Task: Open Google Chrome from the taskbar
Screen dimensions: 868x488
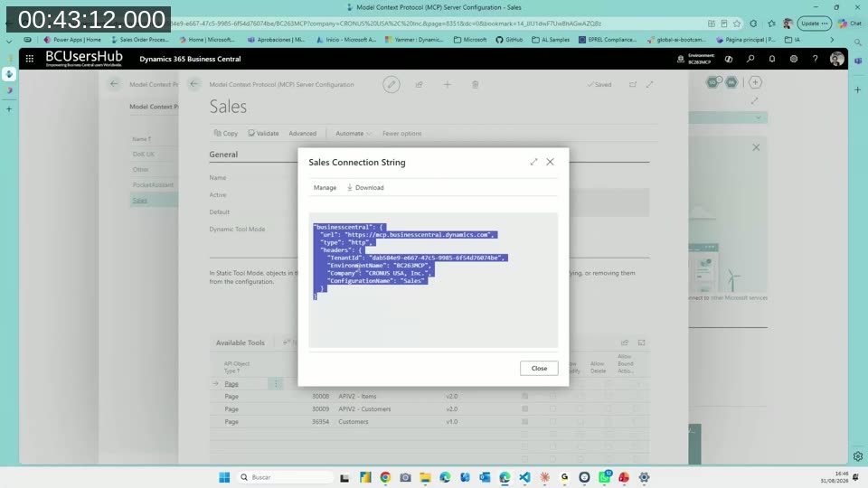Action: 385,477
